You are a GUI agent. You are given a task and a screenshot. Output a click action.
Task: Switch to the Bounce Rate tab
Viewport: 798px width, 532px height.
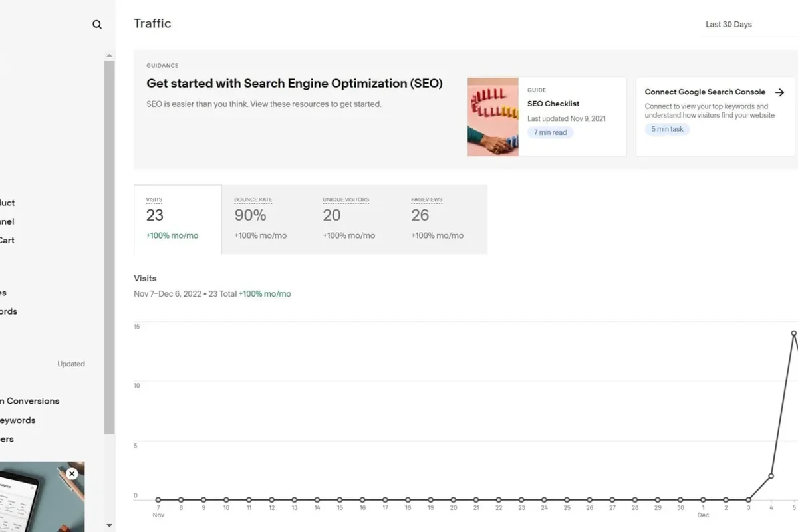click(266, 219)
